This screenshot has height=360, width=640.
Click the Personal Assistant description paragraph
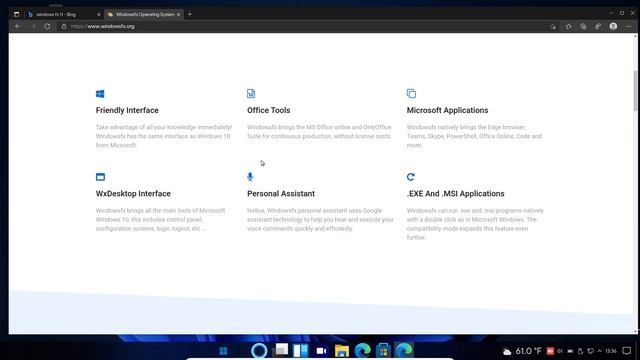pos(320,220)
